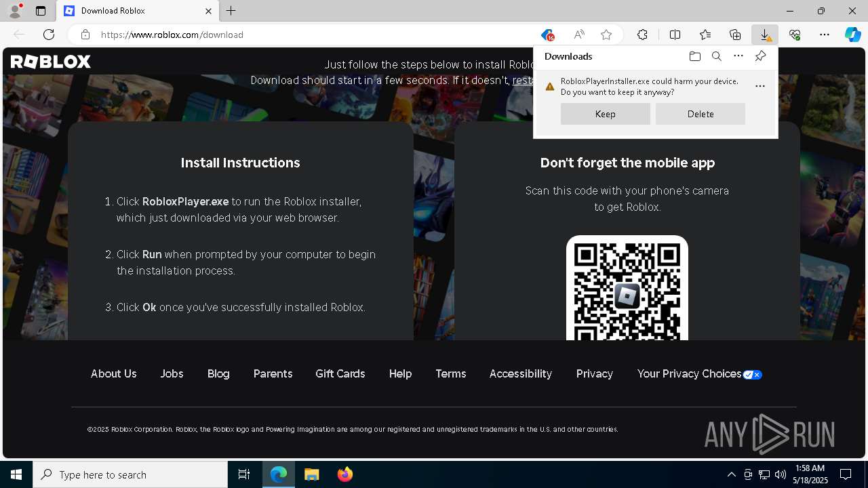Open the Favorites list icon
868x488 pixels.
[x=705, y=35]
